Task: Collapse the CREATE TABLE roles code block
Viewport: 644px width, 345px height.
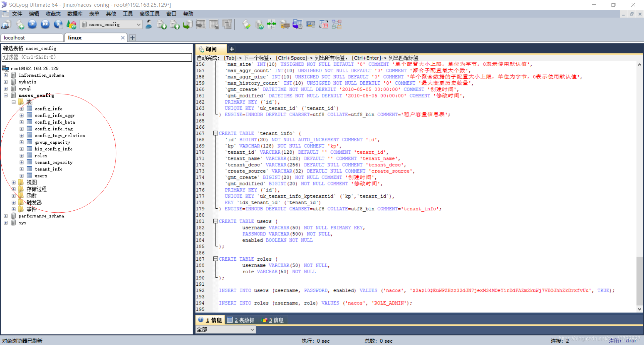Action: pyautogui.click(x=216, y=259)
